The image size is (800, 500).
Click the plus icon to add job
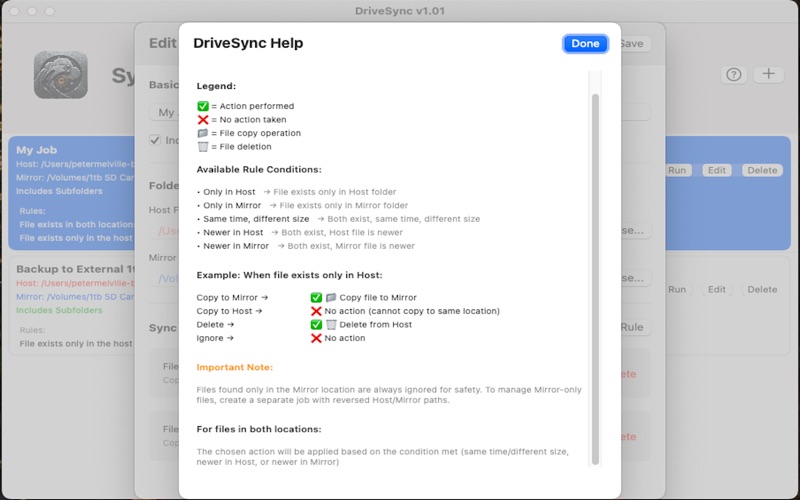point(768,74)
